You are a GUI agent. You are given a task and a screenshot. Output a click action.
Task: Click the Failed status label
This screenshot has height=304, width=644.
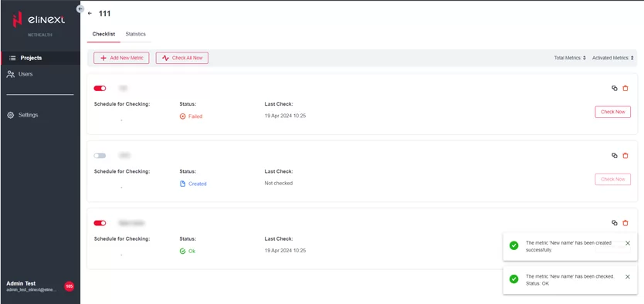pyautogui.click(x=191, y=117)
